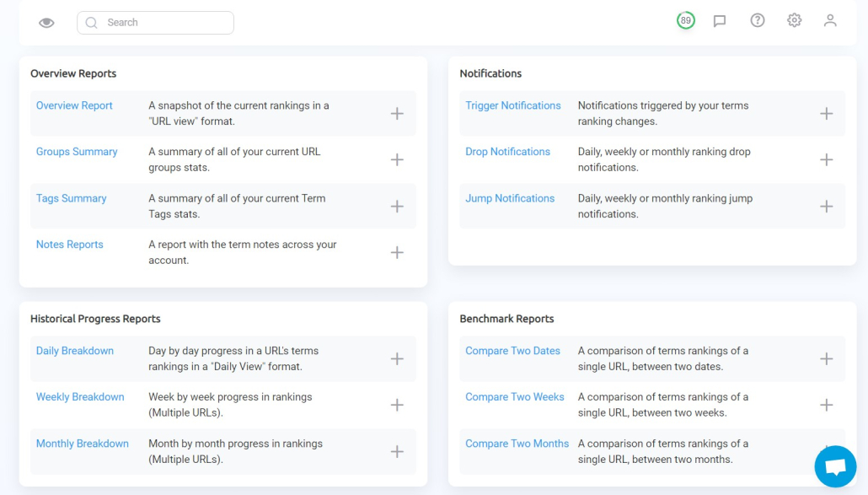Click the Benchmark Reports heading
Screen dimensions: 868x495
tap(506, 319)
